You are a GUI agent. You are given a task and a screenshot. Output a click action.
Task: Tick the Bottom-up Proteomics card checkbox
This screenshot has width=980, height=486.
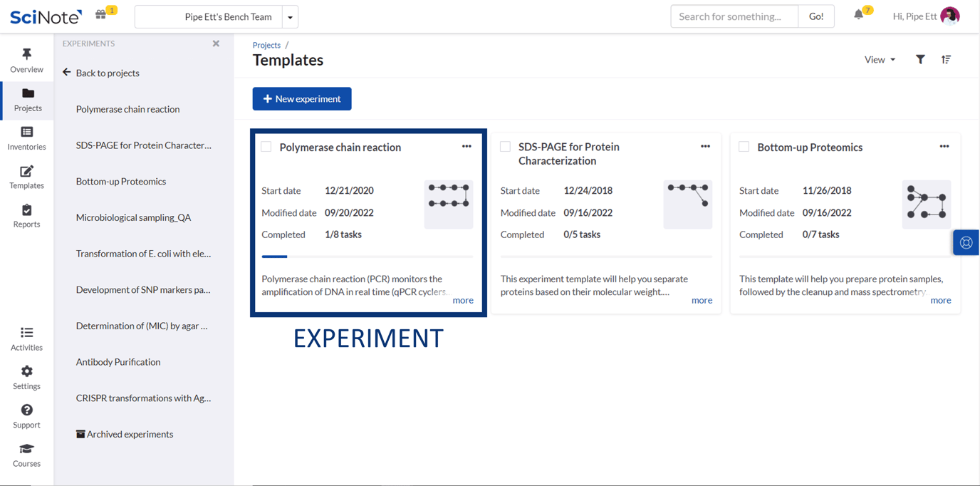pos(744,147)
